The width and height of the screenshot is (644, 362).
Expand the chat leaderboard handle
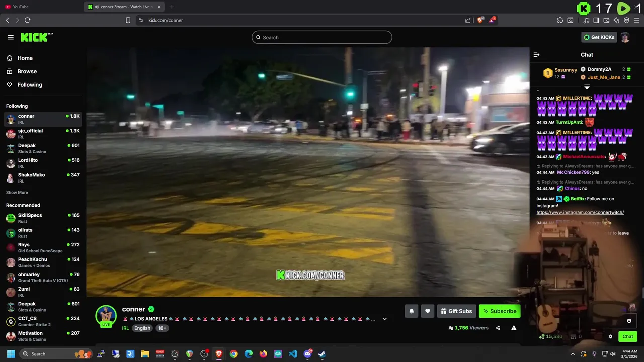(587, 87)
